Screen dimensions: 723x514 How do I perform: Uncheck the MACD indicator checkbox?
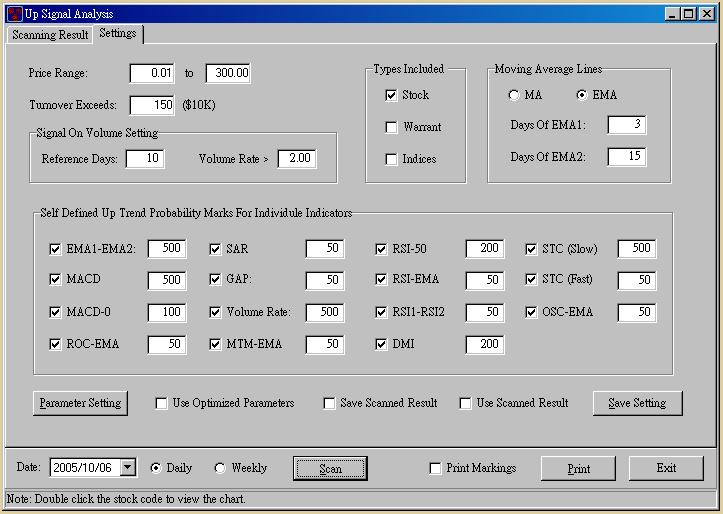[55, 280]
